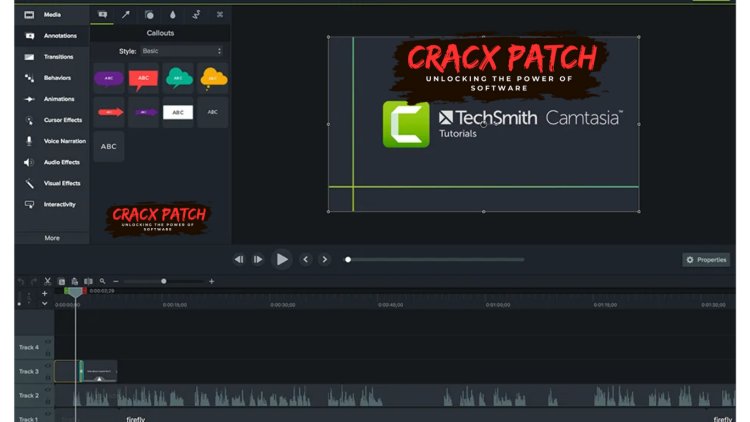Image resolution: width=750 pixels, height=422 pixels.
Task: Open the Behaviors panel
Action: click(x=52, y=78)
